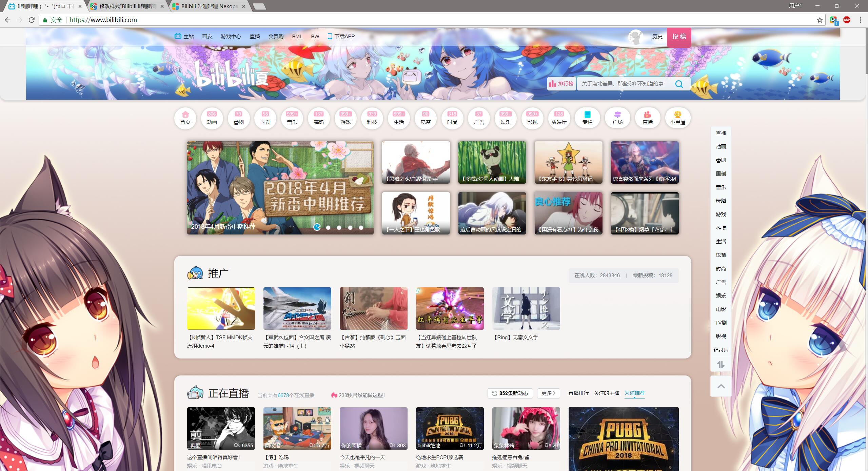The height and width of the screenshot is (471, 868).
Task: Go to 首页 home circle icon
Action: [x=185, y=118]
